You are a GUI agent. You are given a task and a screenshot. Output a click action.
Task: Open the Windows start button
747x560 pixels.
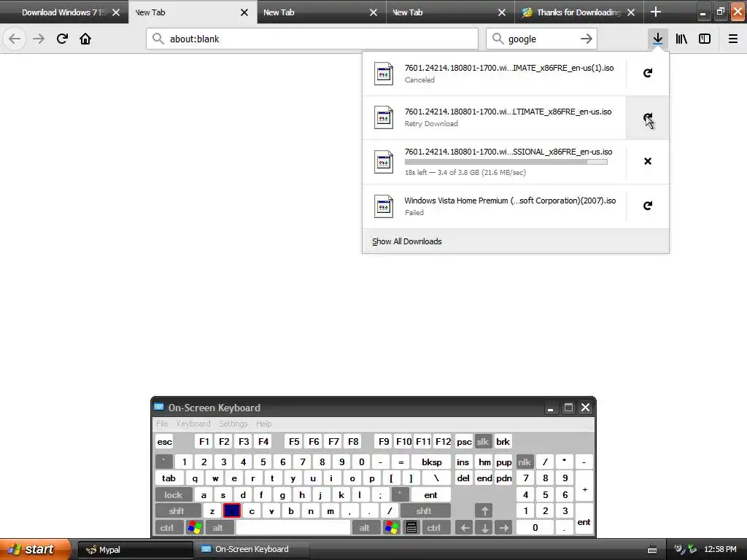[x=35, y=549]
